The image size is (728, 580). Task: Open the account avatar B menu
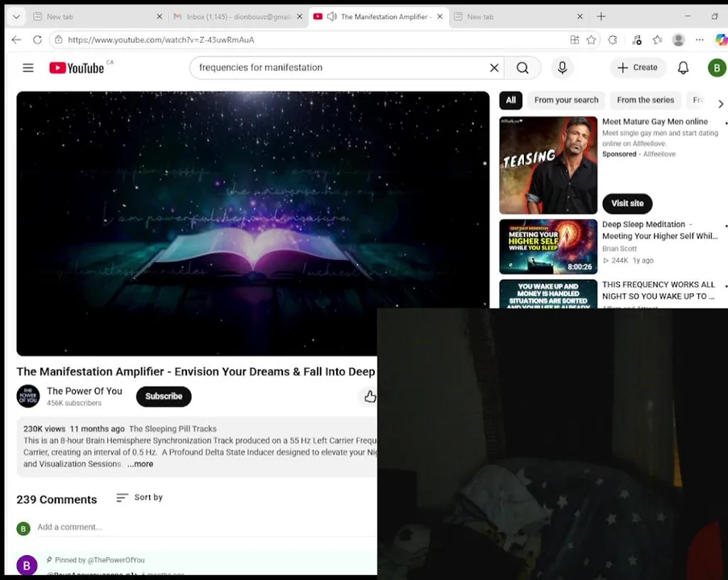717,68
